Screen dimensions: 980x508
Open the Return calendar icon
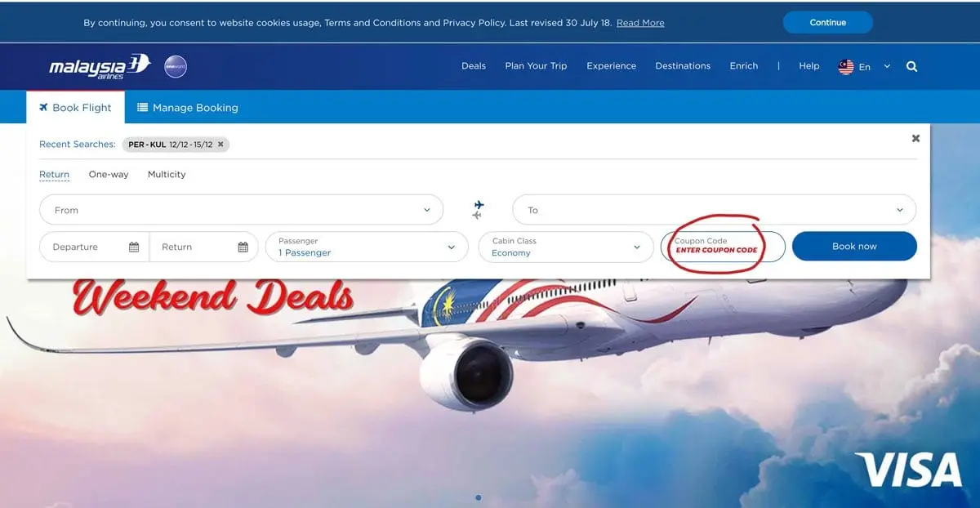(243, 247)
